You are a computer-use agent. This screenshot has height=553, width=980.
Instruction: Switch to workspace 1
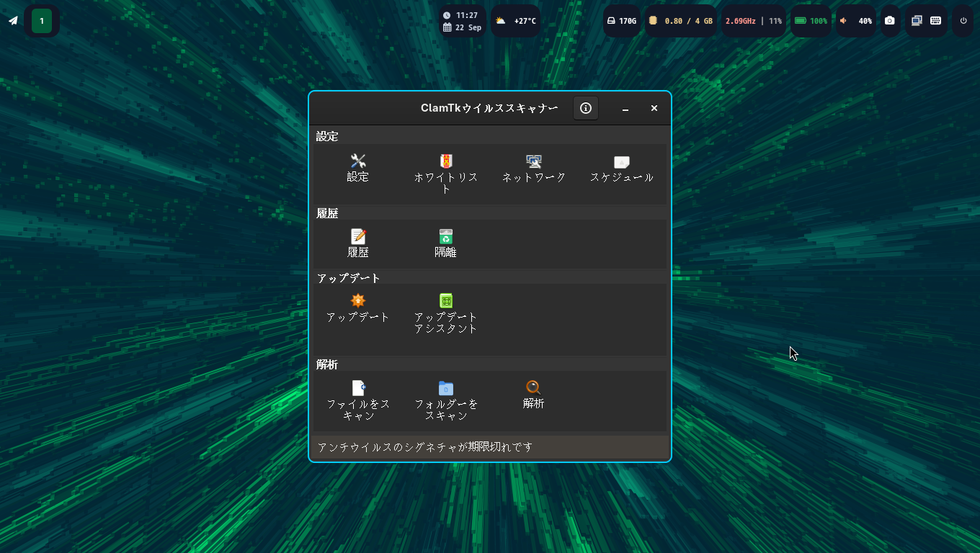(42, 21)
